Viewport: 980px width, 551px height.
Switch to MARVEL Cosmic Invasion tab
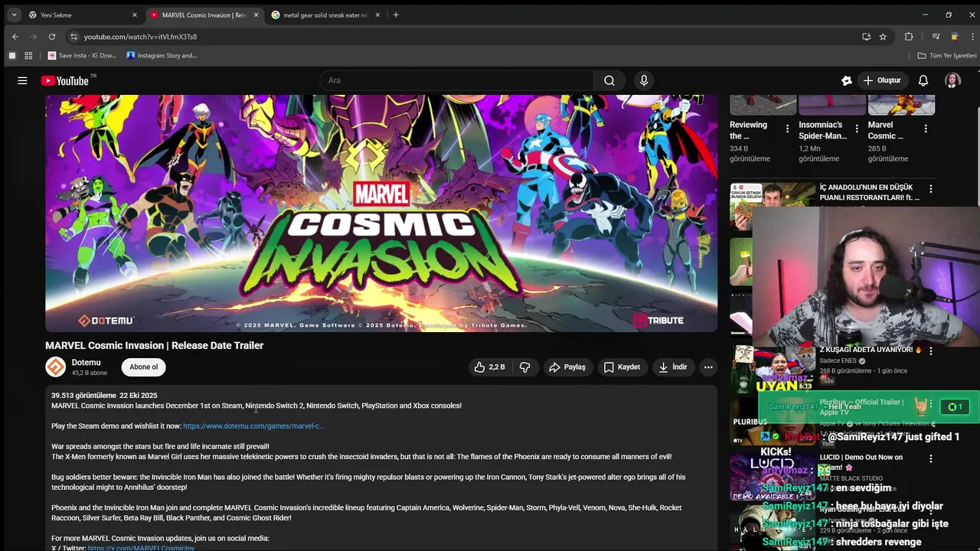pyautogui.click(x=204, y=15)
